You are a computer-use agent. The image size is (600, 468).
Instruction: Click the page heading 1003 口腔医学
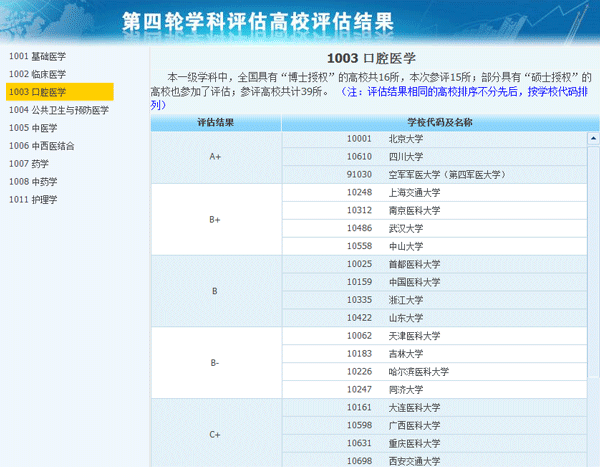(x=371, y=58)
